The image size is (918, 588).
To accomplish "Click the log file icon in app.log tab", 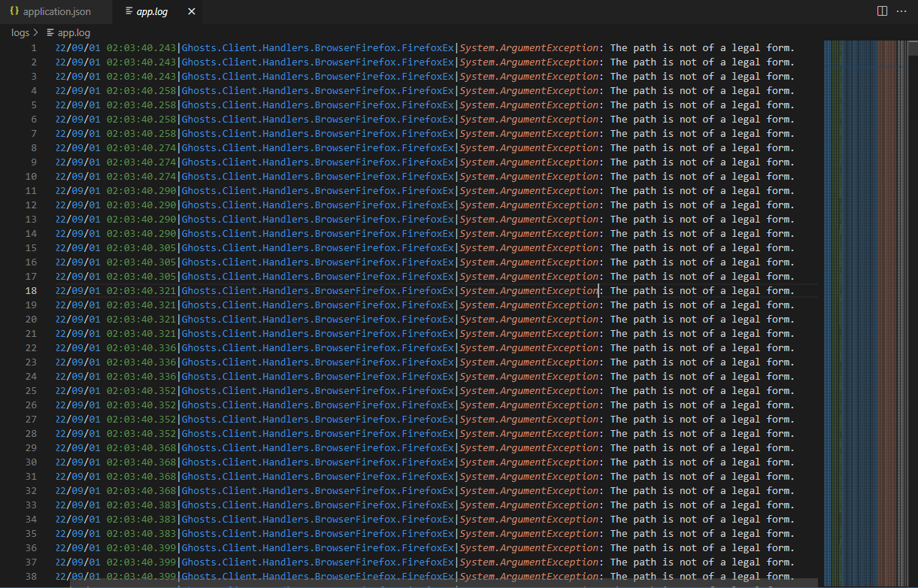I will click(129, 12).
